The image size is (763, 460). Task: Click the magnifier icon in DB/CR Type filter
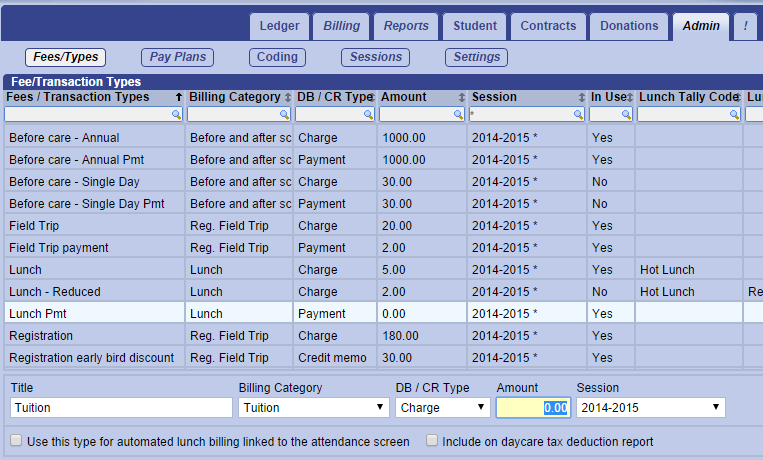[369, 115]
